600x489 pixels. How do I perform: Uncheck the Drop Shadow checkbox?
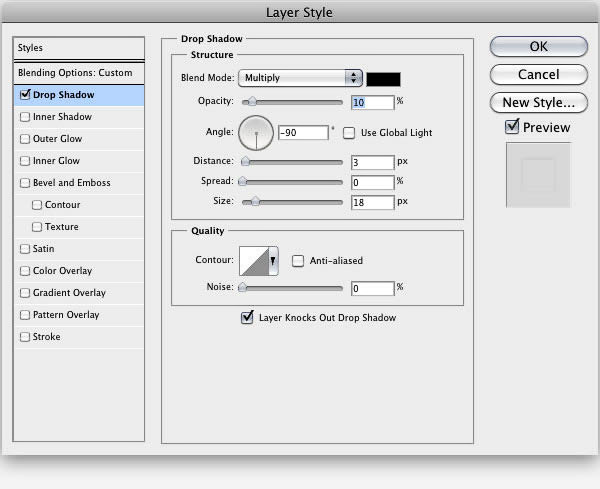coord(25,95)
